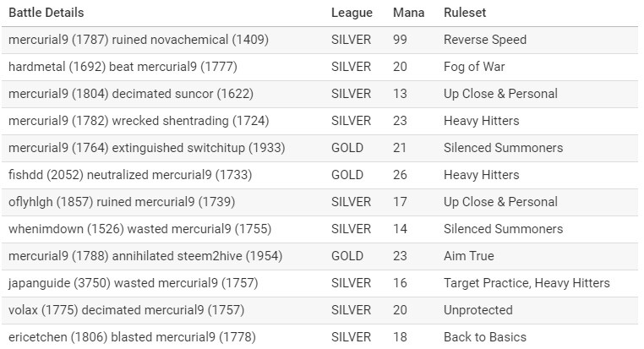Click the Target Practice, Heavy Hitters ruleset
Viewport: 644px width, 349px height.
coord(527,283)
